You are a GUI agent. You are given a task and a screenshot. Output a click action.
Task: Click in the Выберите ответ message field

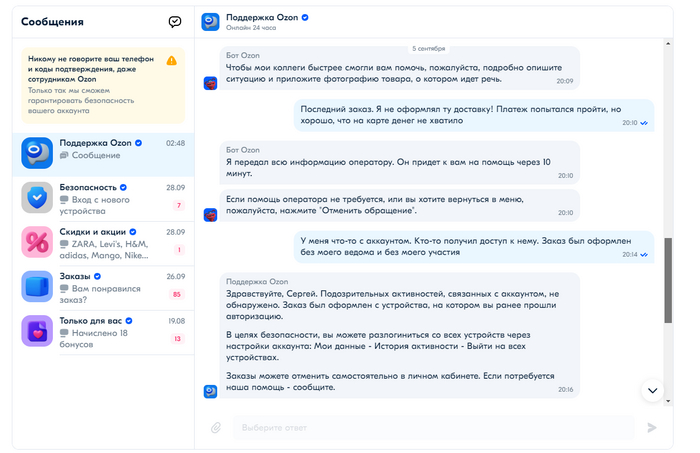pyautogui.click(x=433, y=428)
